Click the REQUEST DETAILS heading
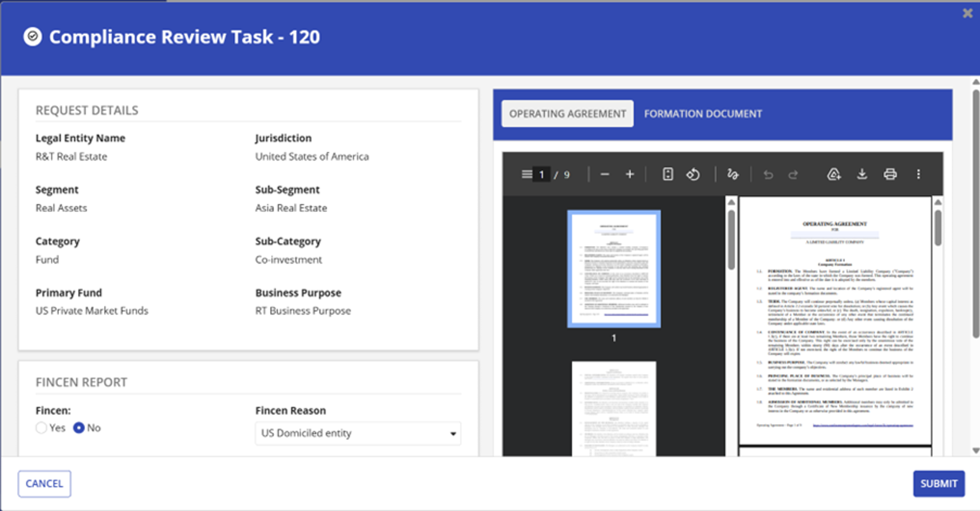The height and width of the screenshot is (511, 980). click(87, 110)
